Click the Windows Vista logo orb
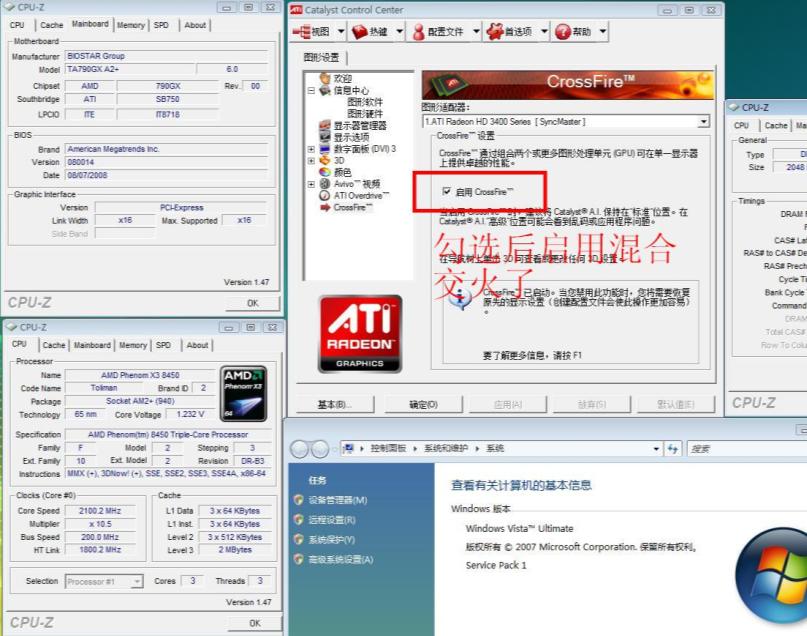This screenshot has width=807, height=636. [x=774, y=575]
